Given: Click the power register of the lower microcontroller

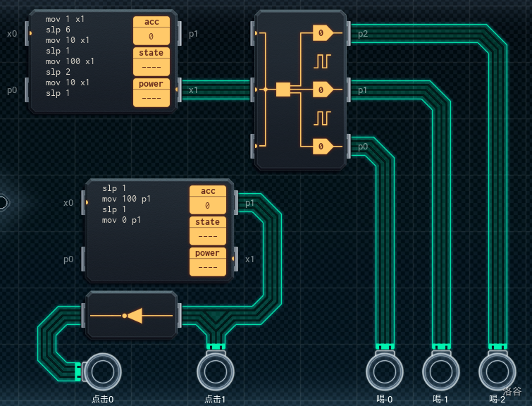Looking at the screenshot, I should tap(208, 261).
